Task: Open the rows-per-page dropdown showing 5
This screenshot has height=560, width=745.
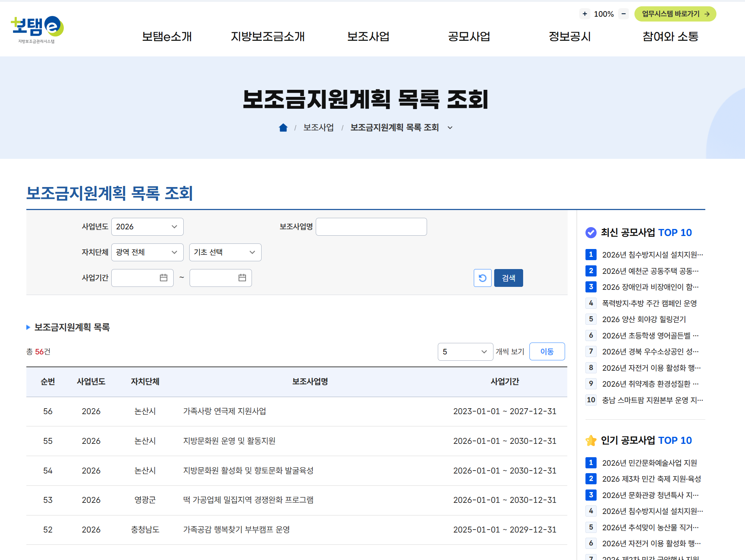Action: pyautogui.click(x=465, y=352)
